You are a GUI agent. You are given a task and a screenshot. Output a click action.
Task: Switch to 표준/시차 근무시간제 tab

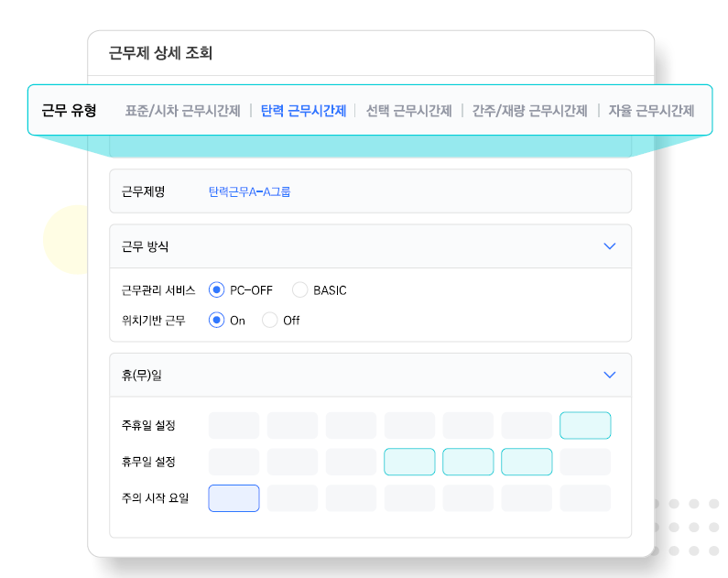click(x=182, y=111)
